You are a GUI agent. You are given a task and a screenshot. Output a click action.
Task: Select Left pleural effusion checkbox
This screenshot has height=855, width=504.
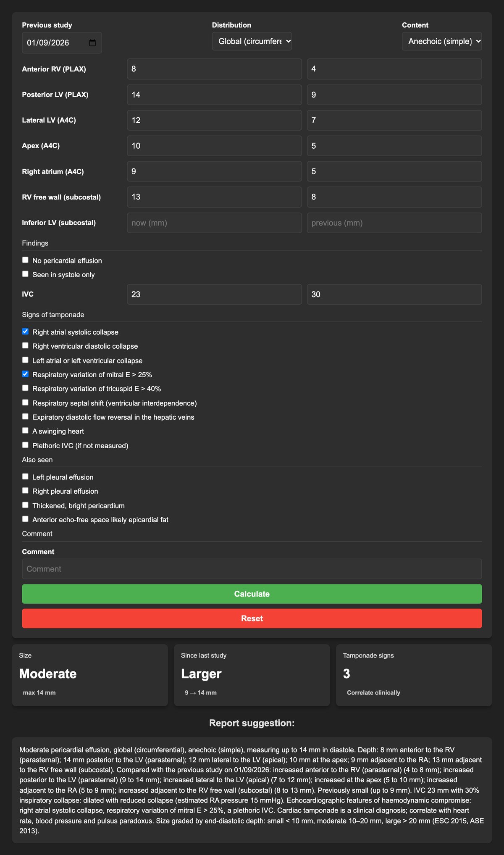(x=25, y=476)
